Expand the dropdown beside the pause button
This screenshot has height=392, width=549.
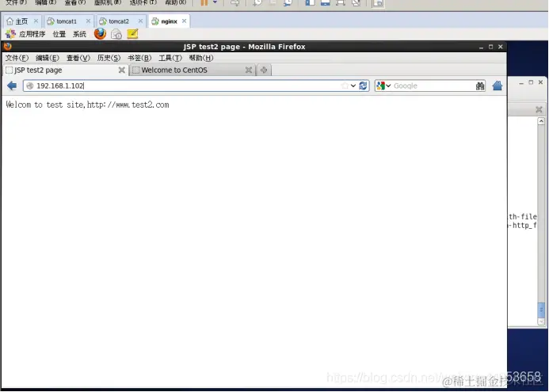pyautogui.click(x=215, y=3)
